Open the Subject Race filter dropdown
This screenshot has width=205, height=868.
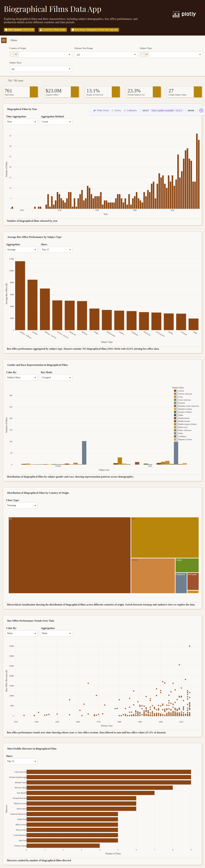(41, 69)
